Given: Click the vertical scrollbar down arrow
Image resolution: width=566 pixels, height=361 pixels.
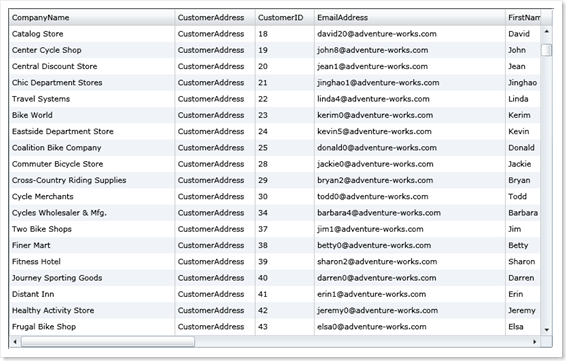Looking at the screenshot, I should point(547,330).
